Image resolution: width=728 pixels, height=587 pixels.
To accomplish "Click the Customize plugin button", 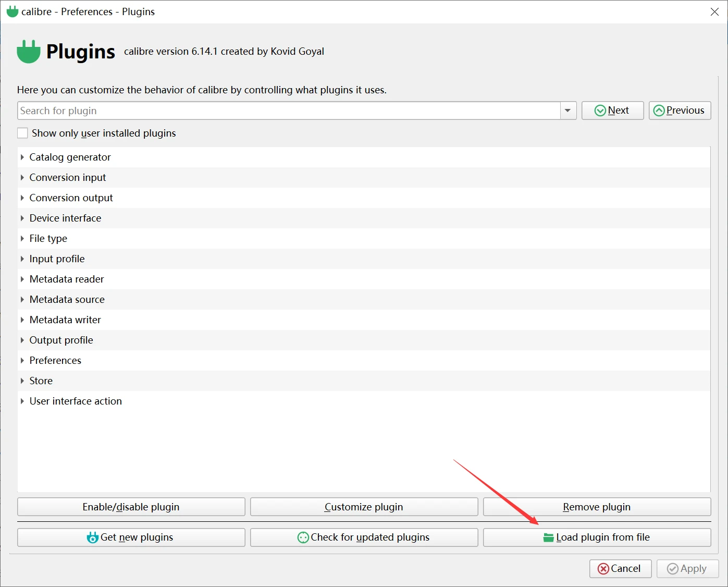I will pyautogui.click(x=364, y=507).
